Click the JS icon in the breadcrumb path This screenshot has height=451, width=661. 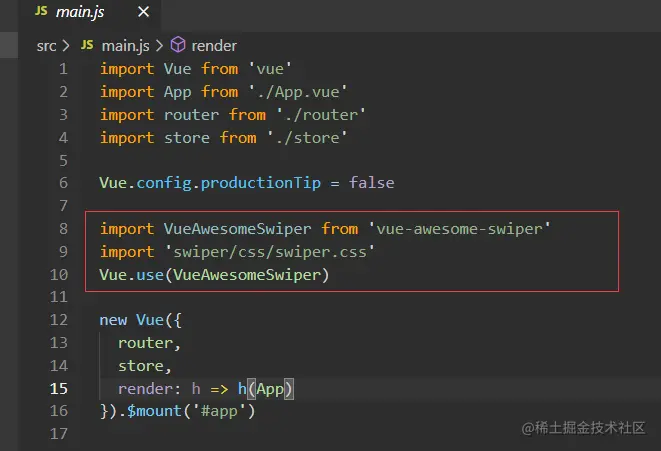87,45
